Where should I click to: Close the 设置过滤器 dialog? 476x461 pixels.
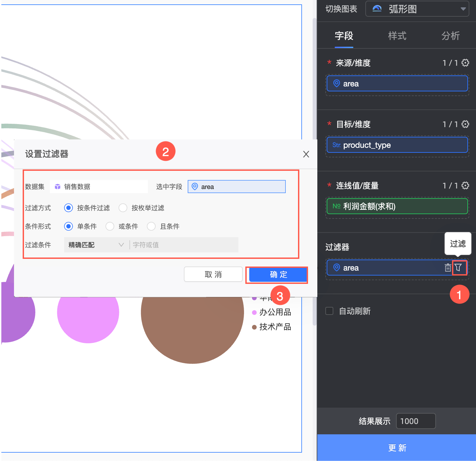point(306,154)
